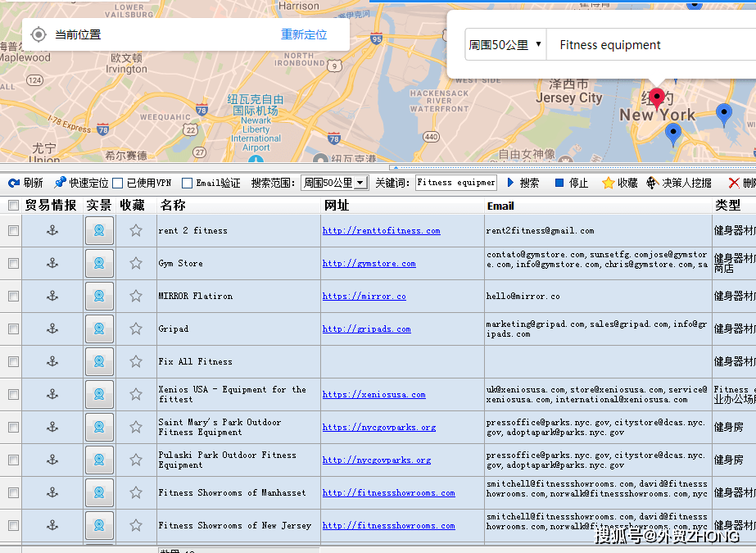Viewport: 756px width, 553px height.
Task: Open street view for rent 2 fitness
Action: (x=99, y=230)
